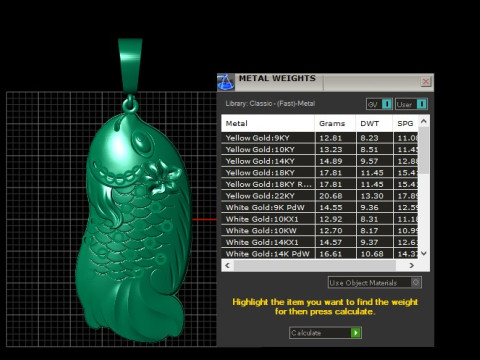This screenshot has height=360, width=480.
Task: Click the 12.81 grams cell
Action: (x=335, y=138)
